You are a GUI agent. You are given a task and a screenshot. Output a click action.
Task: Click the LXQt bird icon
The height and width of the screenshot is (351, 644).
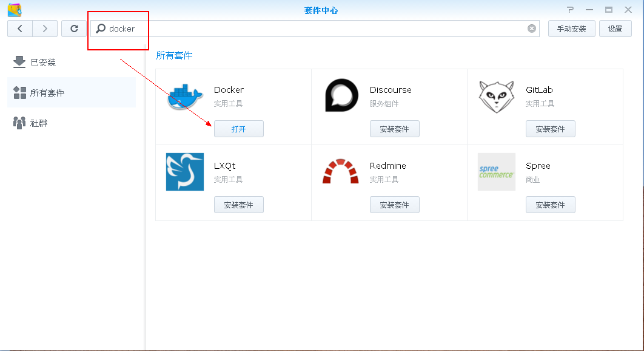185,172
